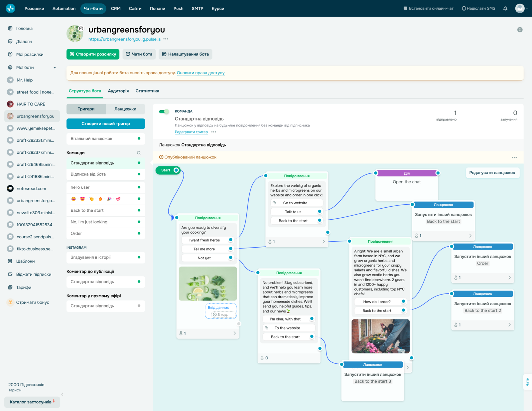Image resolution: width=532 pixels, height=411 pixels.
Task: Click the notesread.com messenger bot icon
Action: click(x=10, y=189)
